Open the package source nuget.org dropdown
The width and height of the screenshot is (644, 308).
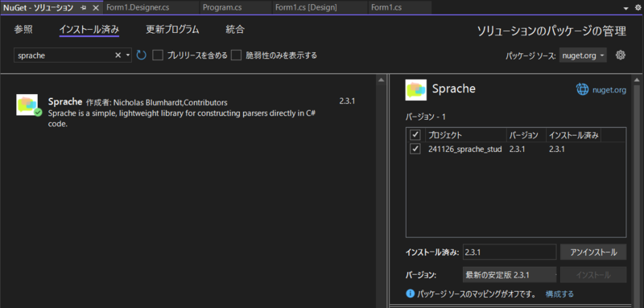(x=583, y=55)
